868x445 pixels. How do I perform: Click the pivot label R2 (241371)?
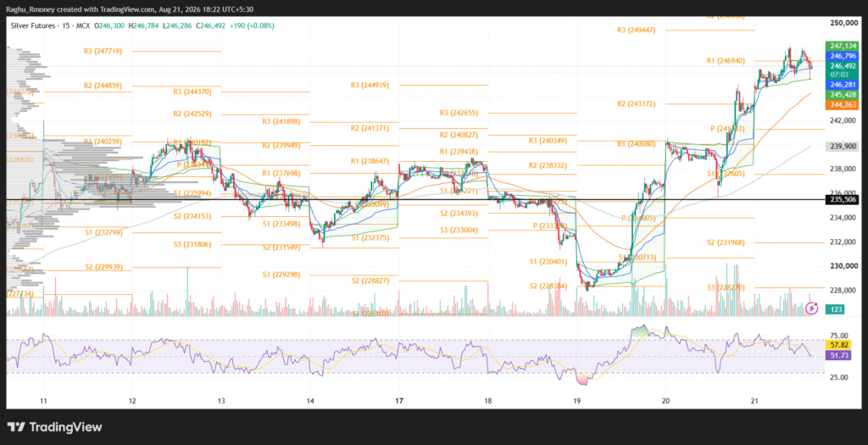(370, 128)
